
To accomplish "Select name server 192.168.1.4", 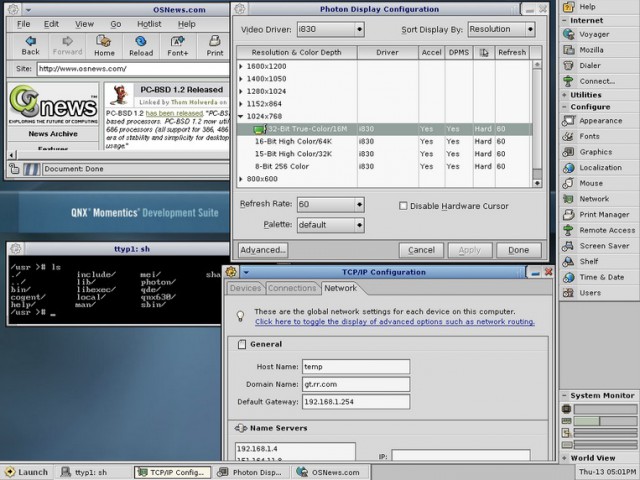I will [x=295, y=449].
